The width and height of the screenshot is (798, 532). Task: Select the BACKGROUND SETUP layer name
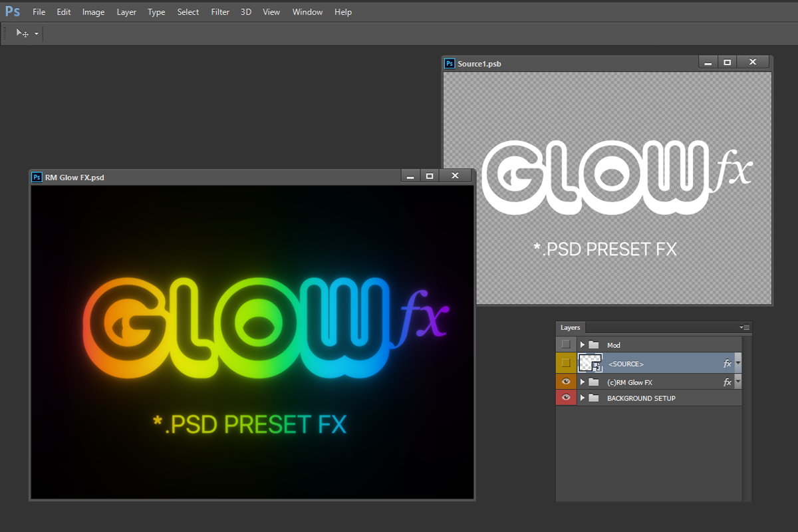[x=641, y=398]
